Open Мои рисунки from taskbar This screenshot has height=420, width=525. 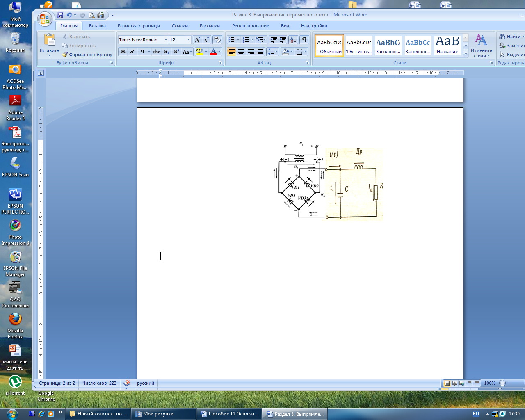(164, 414)
